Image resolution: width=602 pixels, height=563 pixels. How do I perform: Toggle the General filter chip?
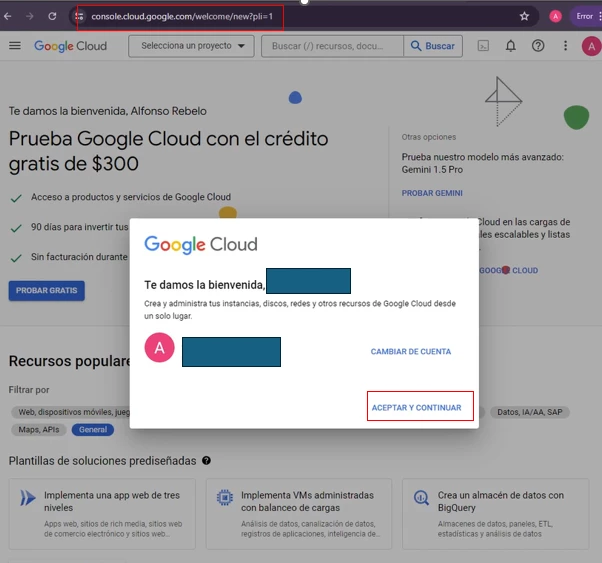click(93, 429)
